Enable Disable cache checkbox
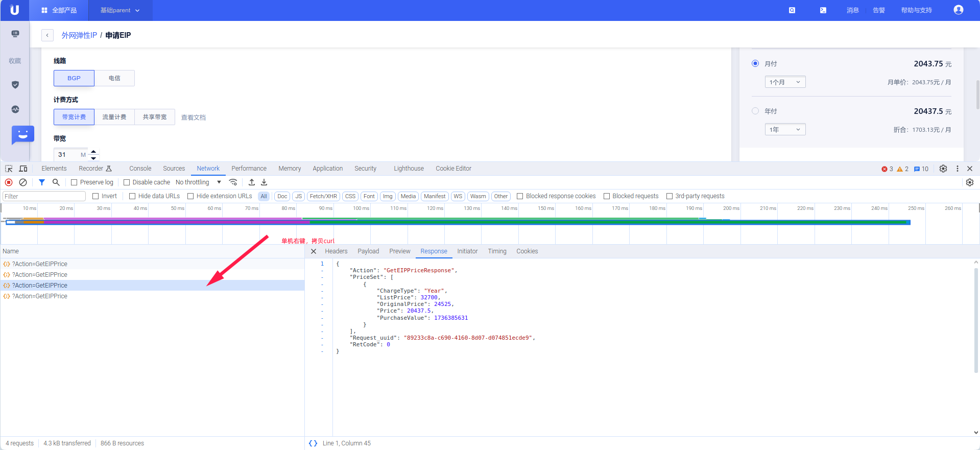Image resolution: width=980 pixels, height=450 pixels. click(127, 182)
